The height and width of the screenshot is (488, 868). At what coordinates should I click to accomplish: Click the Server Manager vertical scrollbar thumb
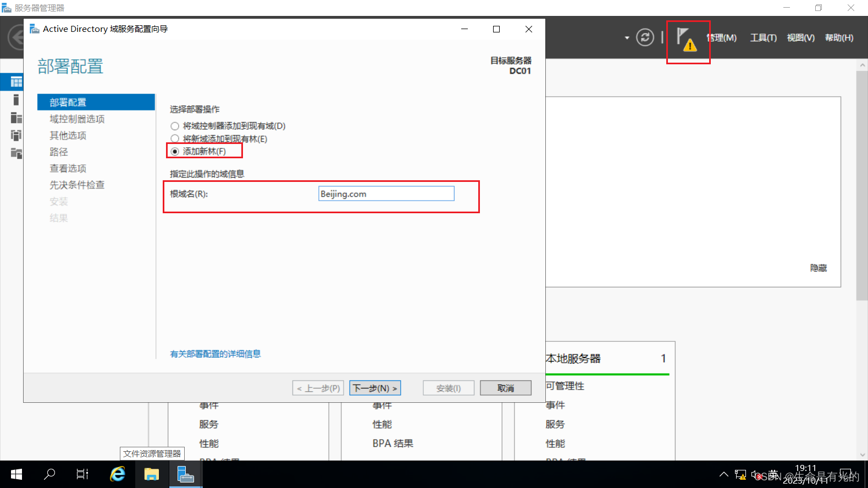coord(862,186)
